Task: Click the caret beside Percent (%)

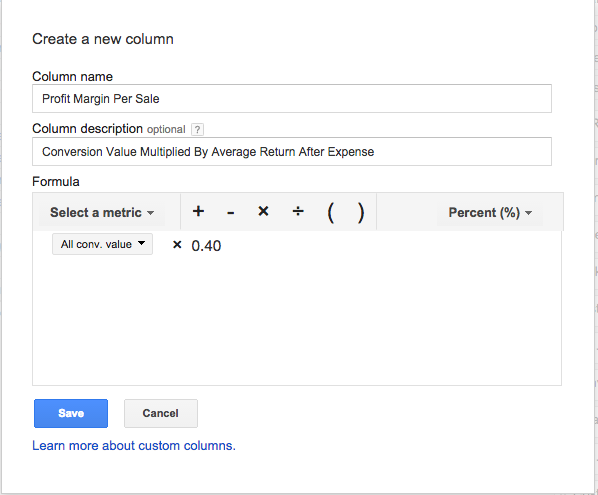Action: (529, 213)
